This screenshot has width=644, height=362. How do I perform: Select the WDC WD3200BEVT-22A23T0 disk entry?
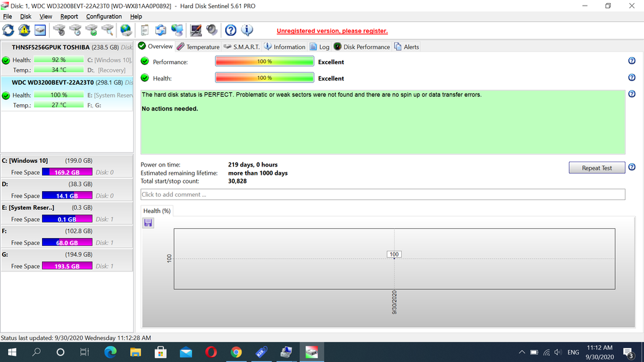67,94
